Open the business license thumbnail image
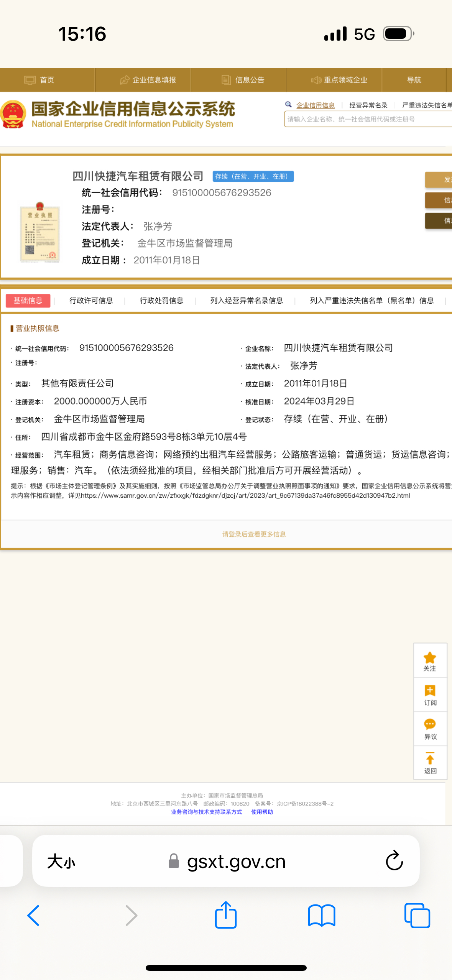 coord(40,232)
